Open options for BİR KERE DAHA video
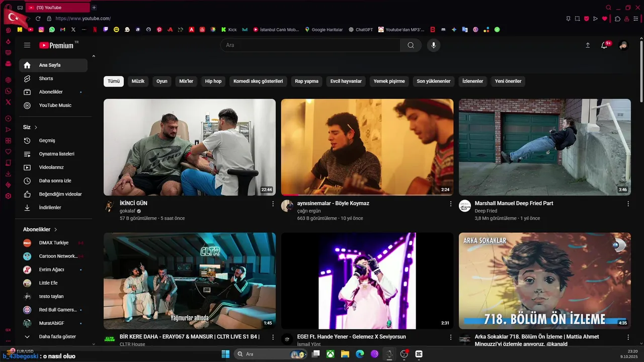 (x=273, y=337)
